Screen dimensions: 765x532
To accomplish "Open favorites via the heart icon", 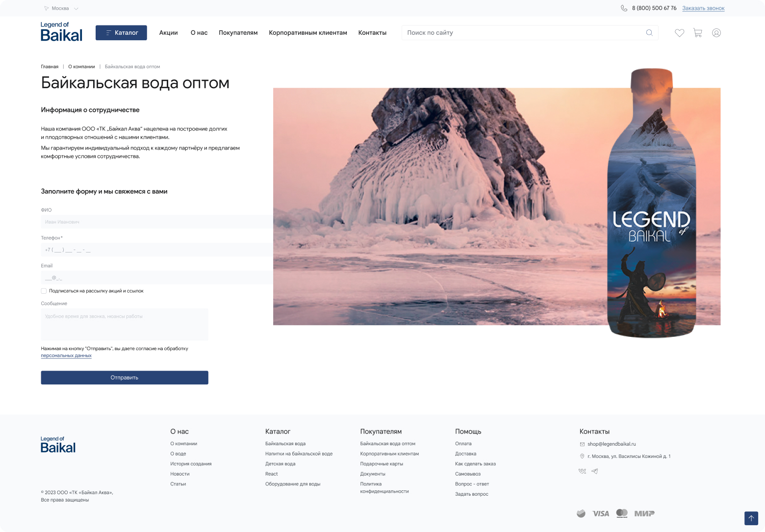I will pos(679,33).
